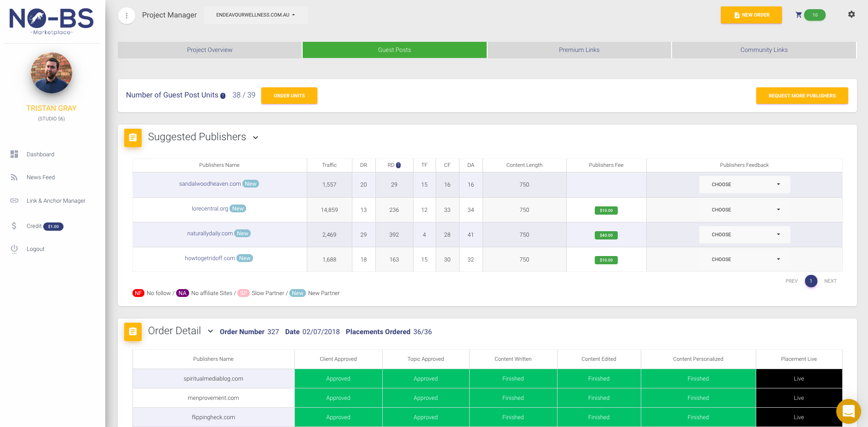Click the TRISTAN GRAY user name
Viewport: 868px width, 427px height.
click(x=52, y=108)
